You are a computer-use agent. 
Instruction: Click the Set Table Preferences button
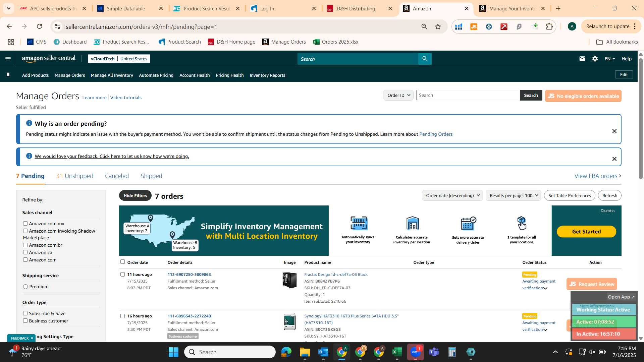[x=570, y=195]
